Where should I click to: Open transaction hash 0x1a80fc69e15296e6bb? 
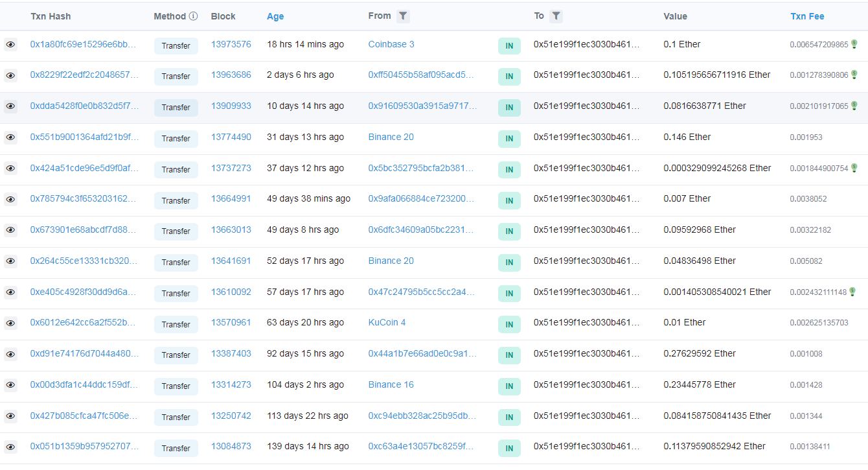pyautogui.click(x=84, y=44)
